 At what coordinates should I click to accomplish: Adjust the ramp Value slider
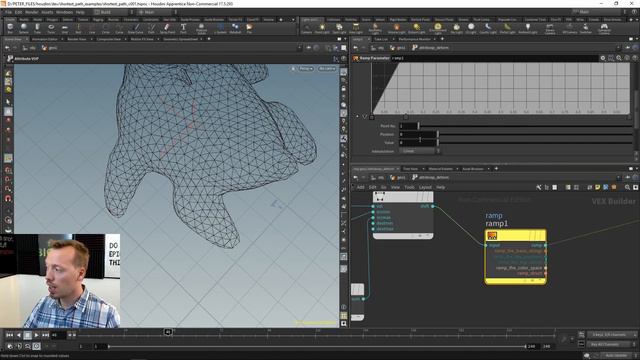[536, 142]
